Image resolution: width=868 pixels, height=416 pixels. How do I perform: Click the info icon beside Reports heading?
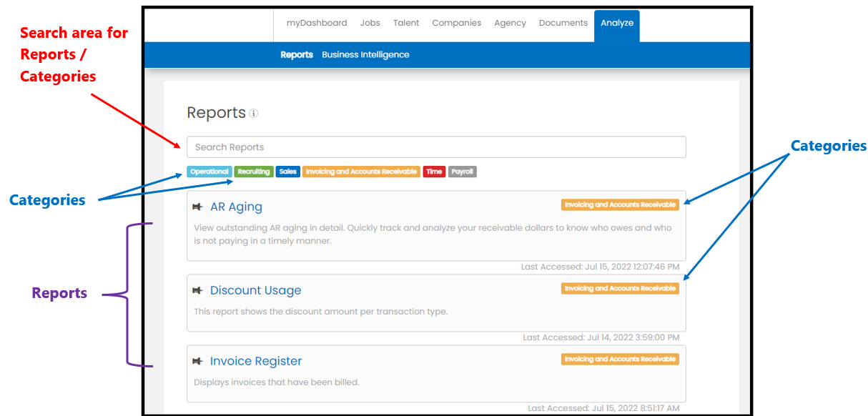254,114
